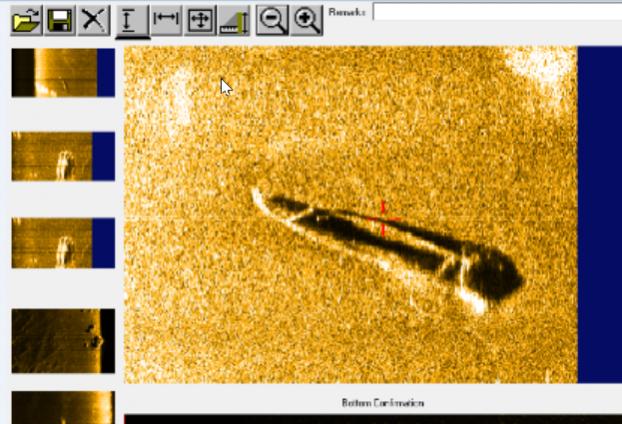Viewport: 622px width, 424px height.
Task: Select the third sonar thumbnail from top
Action: coord(63,242)
